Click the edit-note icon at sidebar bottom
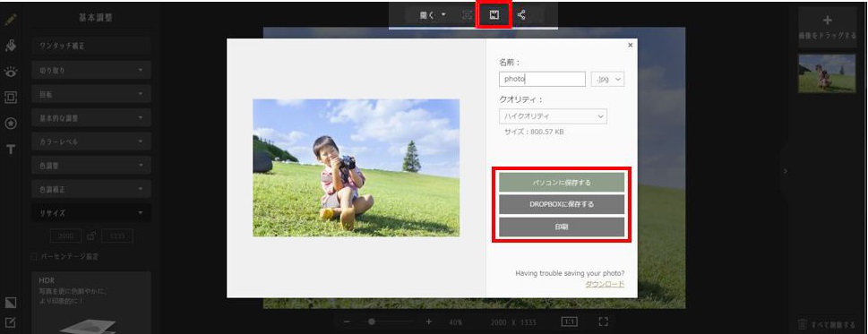Image resolution: width=868 pixels, height=334 pixels. click(11, 322)
